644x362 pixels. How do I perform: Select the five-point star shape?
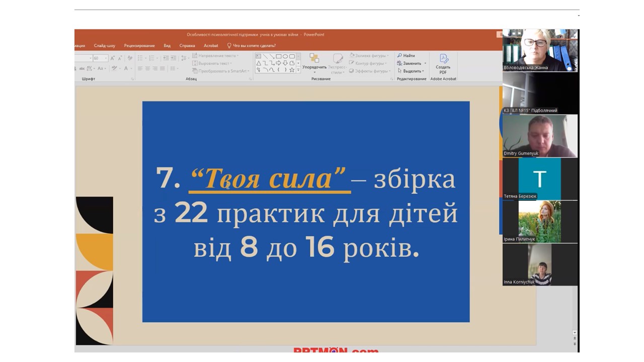pos(292,70)
